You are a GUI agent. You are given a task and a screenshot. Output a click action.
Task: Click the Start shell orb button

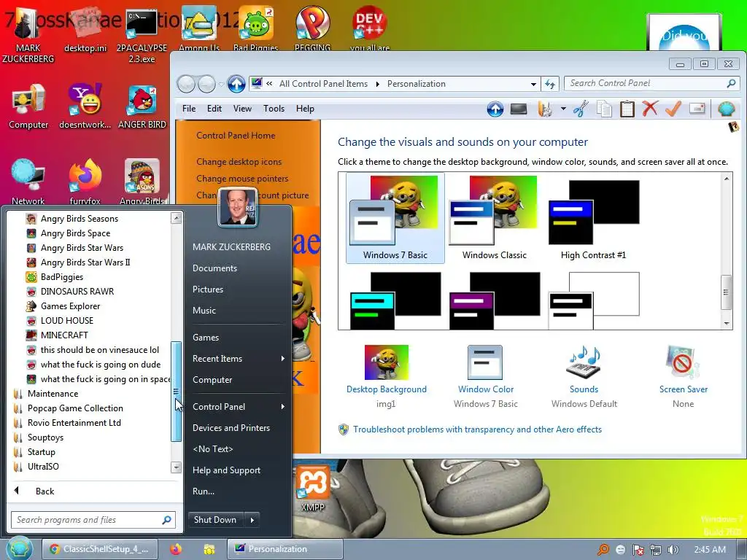19,548
